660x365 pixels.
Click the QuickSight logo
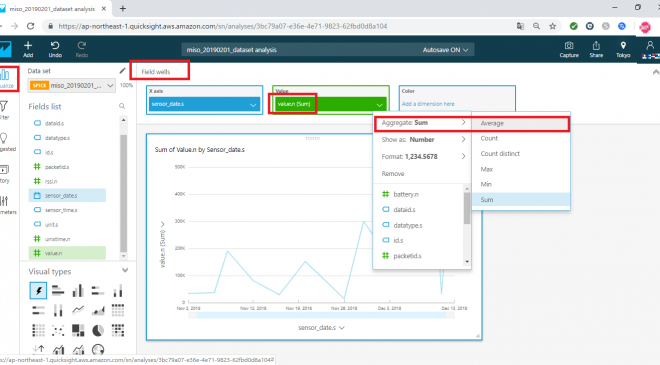[5, 49]
